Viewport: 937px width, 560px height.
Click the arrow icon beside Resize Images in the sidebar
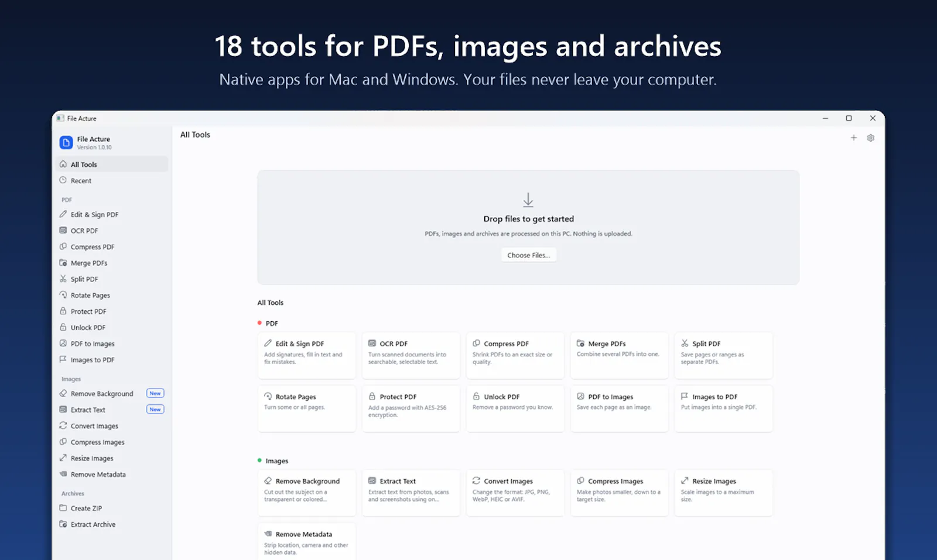63,458
